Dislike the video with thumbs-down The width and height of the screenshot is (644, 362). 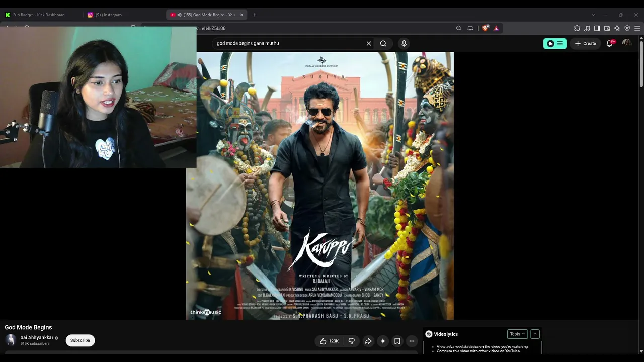pos(352,341)
